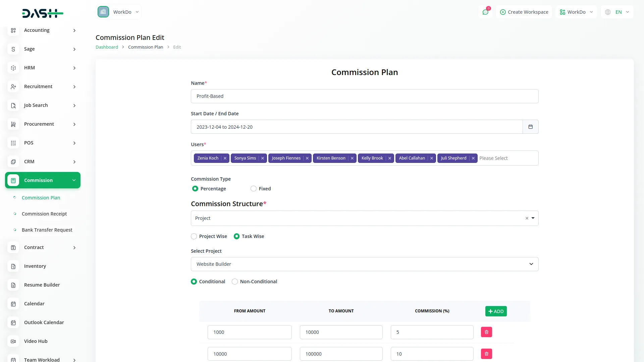This screenshot has height=362, width=644.
Task: Click the ADD button in the commission table
Action: pos(496,311)
